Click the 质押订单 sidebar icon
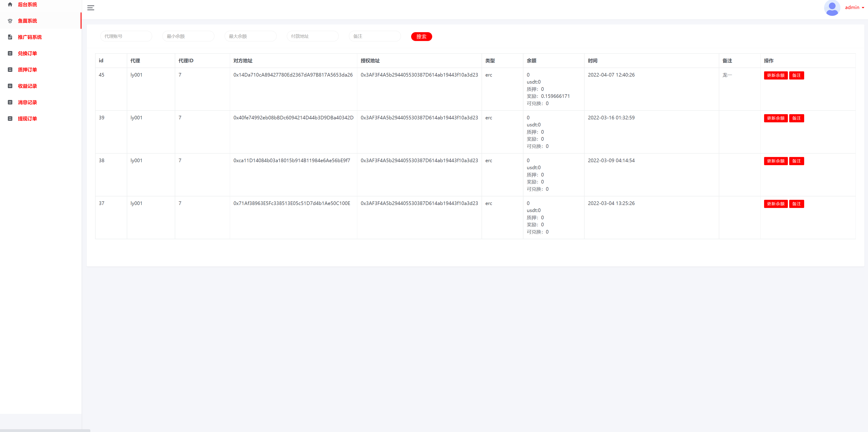This screenshot has width=868, height=432. click(x=10, y=70)
